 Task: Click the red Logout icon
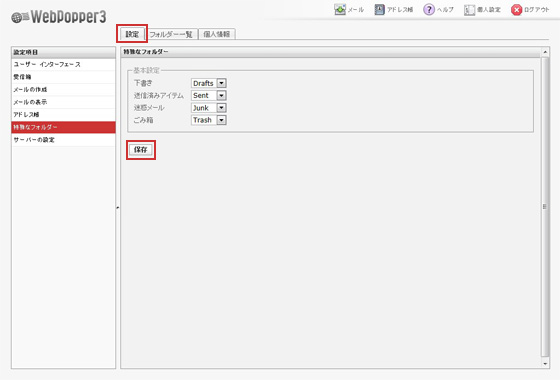point(516,10)
